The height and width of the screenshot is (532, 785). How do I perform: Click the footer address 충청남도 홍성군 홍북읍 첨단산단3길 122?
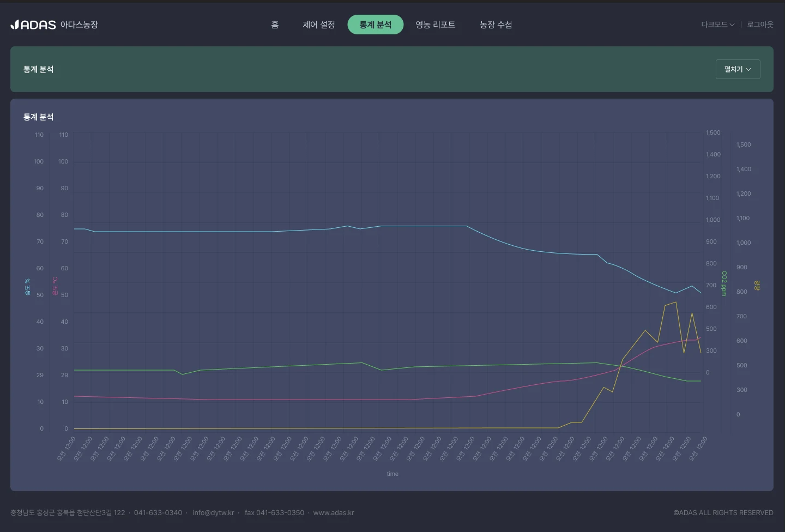click(68, 513)
